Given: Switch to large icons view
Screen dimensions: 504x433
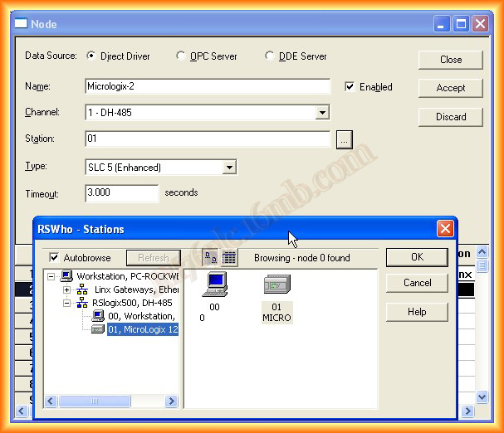Looking at the screenshot, I should point(210,258).
